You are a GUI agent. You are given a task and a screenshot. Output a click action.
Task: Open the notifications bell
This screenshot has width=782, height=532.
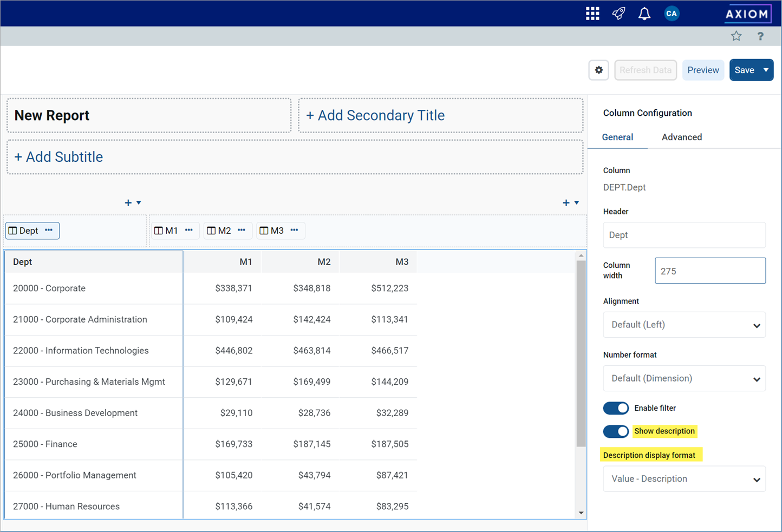point(644,14)
